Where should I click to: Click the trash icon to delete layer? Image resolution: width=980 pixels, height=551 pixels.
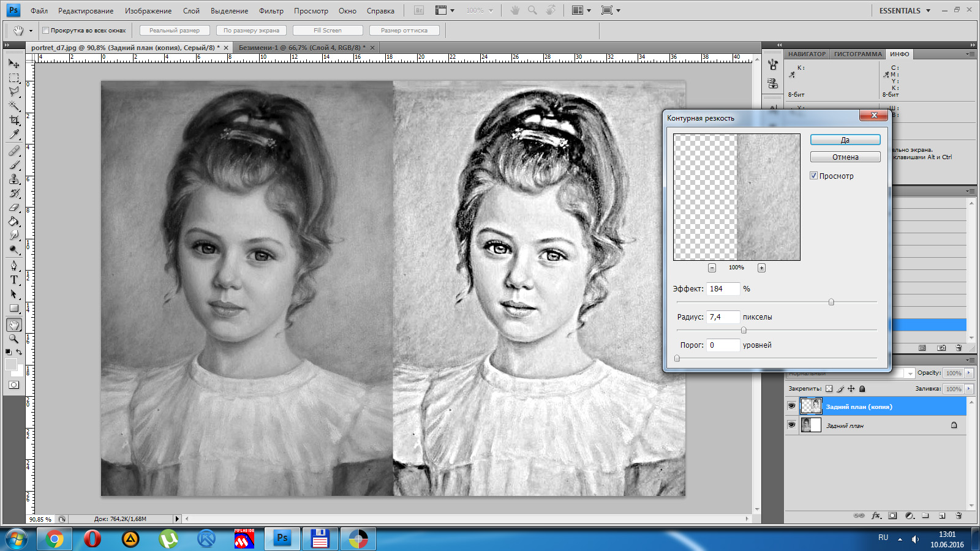(x=959, y=515)
